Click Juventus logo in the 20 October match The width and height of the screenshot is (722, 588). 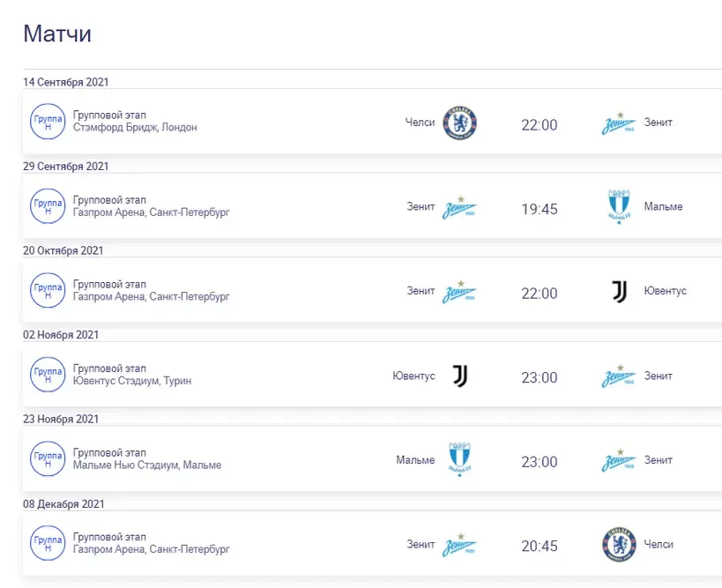point(620,292)
